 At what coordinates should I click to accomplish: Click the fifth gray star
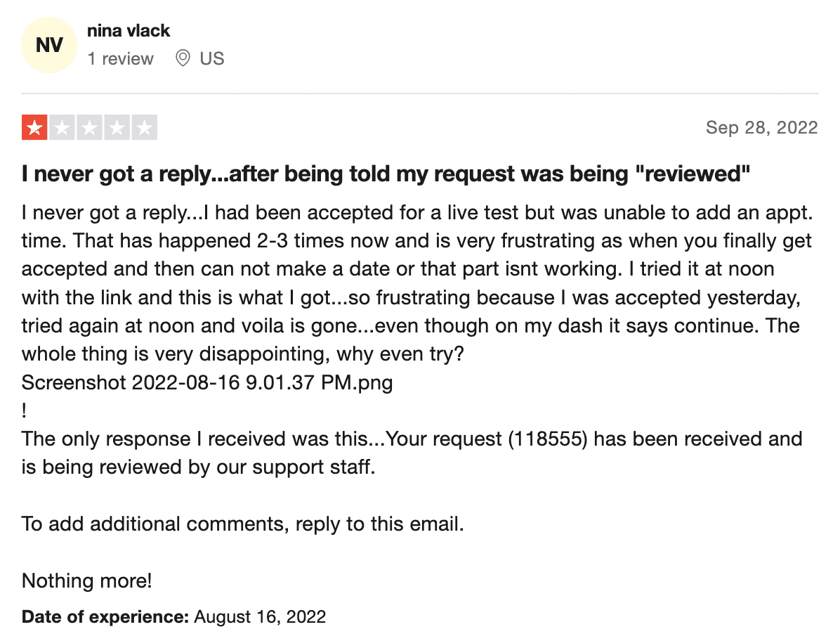(x=144, y=127)
